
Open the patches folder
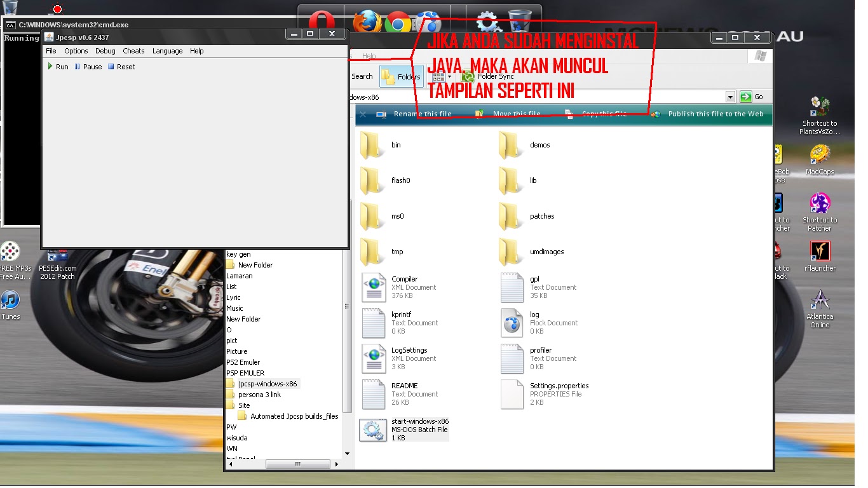[x=527, y=216]
